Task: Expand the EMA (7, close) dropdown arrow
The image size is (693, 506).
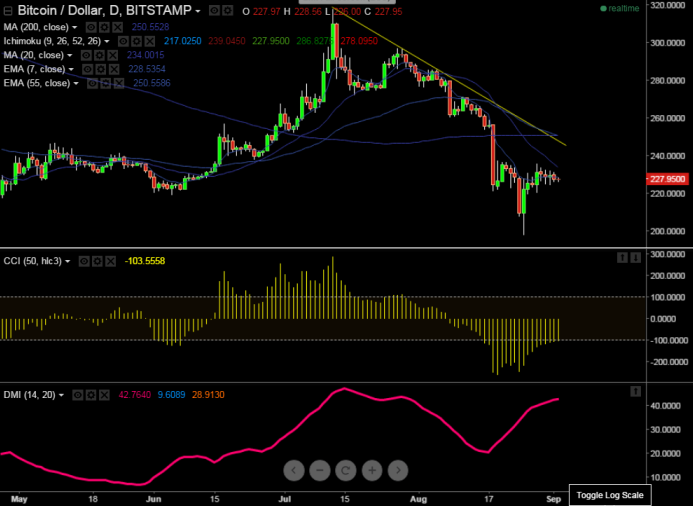Action: (71, 70)
